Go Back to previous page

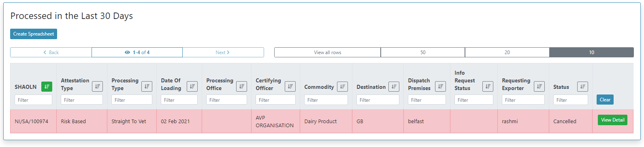(51, 52)
